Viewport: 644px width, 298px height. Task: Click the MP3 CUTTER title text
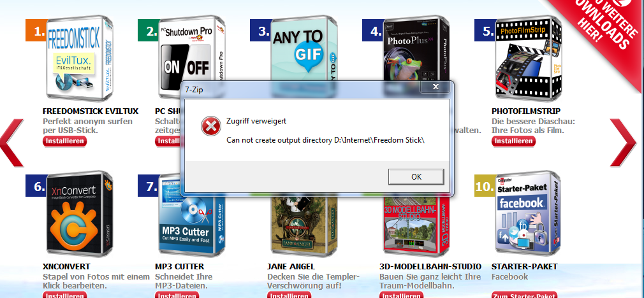coord(179,266)
